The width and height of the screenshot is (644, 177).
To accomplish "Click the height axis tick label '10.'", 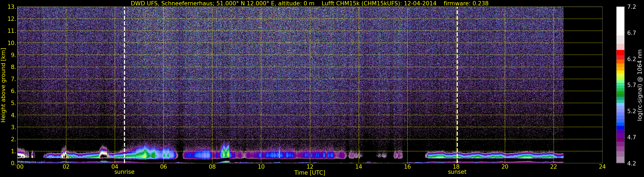I will [12, 43].
